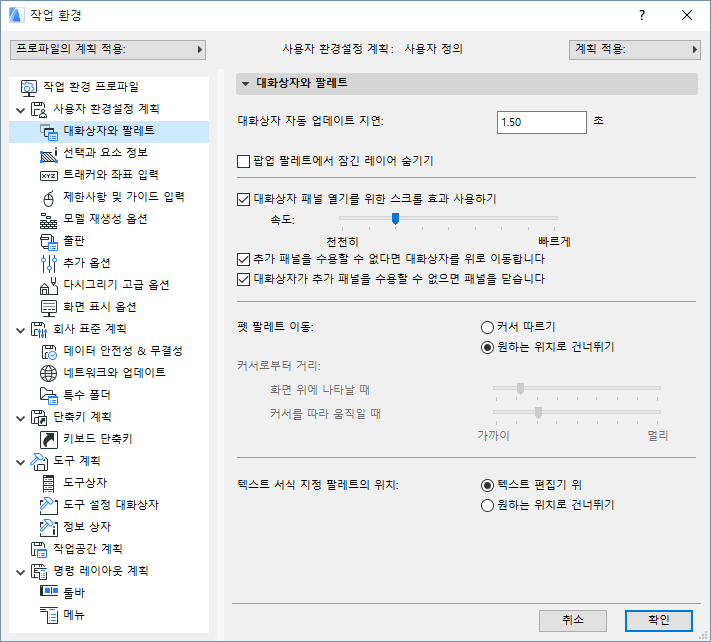Select 도구상자 in tree
Image resolution: width=711 pixels, height=642 pixels.
click(x=85, y=483)
